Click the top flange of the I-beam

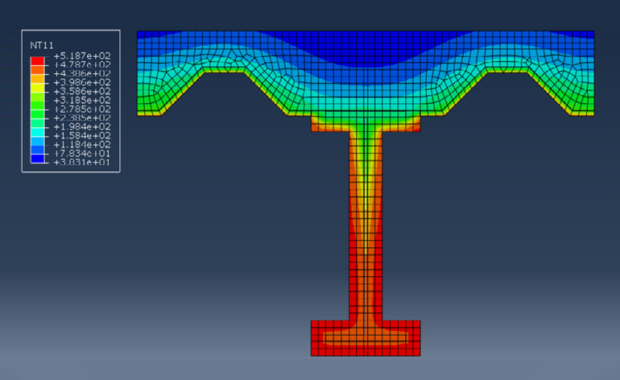tap(366, 123)
